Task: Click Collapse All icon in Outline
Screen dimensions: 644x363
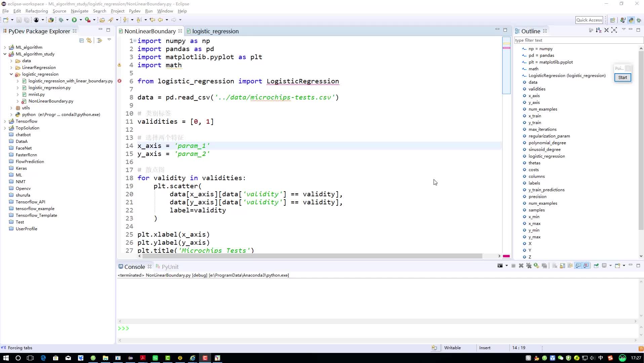Action: tap(606, 30)
